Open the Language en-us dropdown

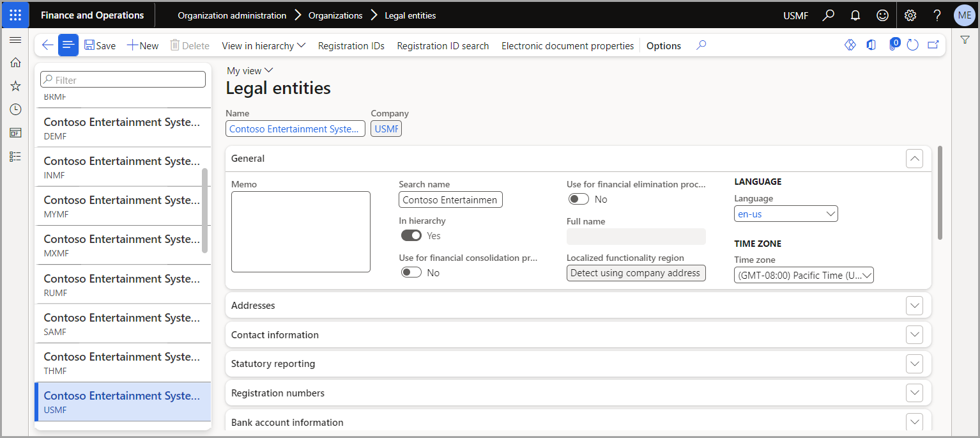click(x=786, y=214)
